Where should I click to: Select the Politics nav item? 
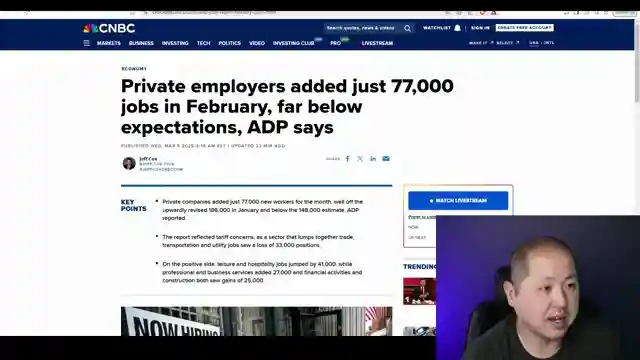[229, 43]
